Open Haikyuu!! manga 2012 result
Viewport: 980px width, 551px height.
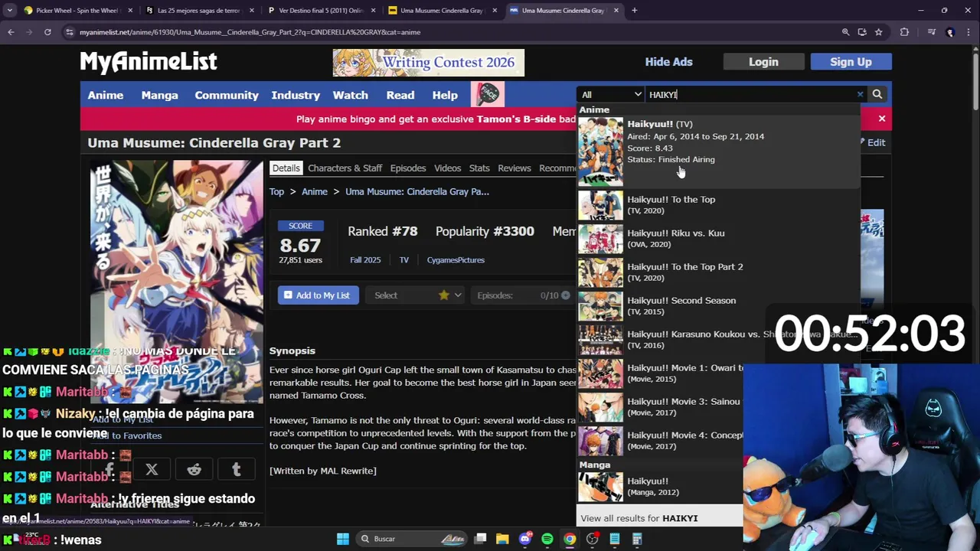point(659,486)
